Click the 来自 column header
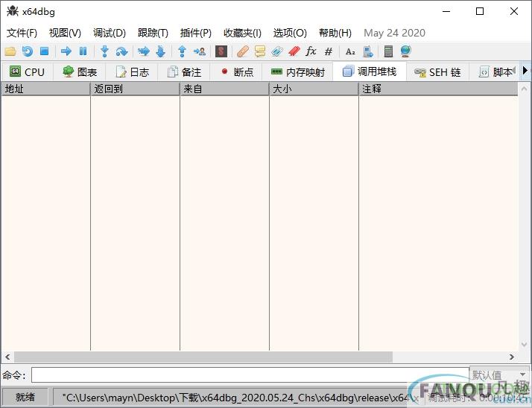Screen dimensions: 532x408 (x=224, y=89)
